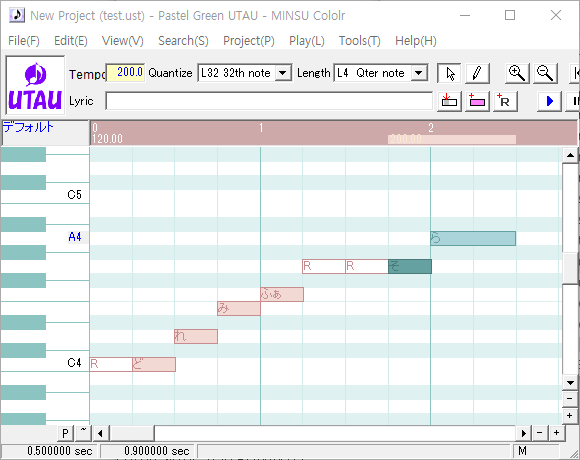Click the vertical scrollbar thumb
580x460 pixels.
[x=570, y=268]
